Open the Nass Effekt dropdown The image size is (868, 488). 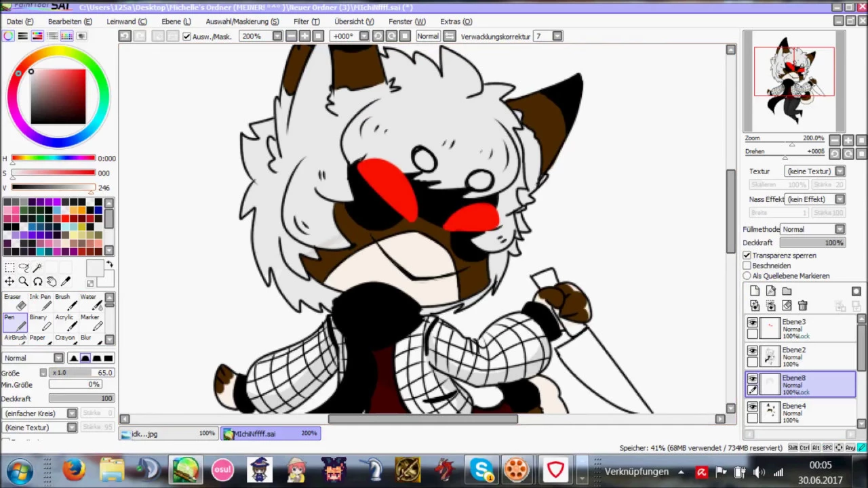coord(840,199)
